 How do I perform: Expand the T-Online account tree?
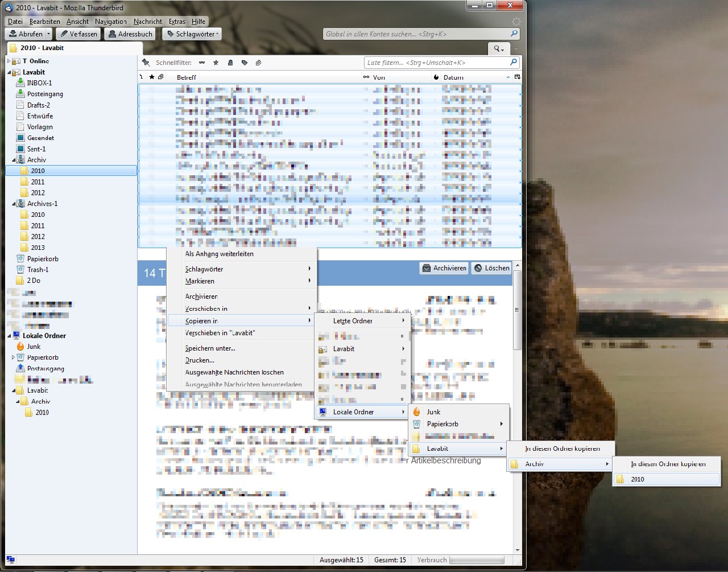pyautogui.click(x=9, y=61)
